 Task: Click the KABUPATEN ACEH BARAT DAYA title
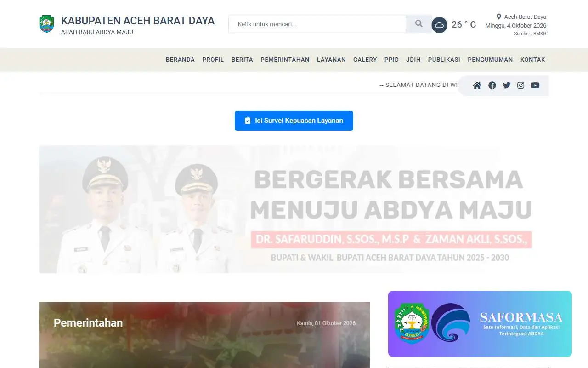(138, 21)
